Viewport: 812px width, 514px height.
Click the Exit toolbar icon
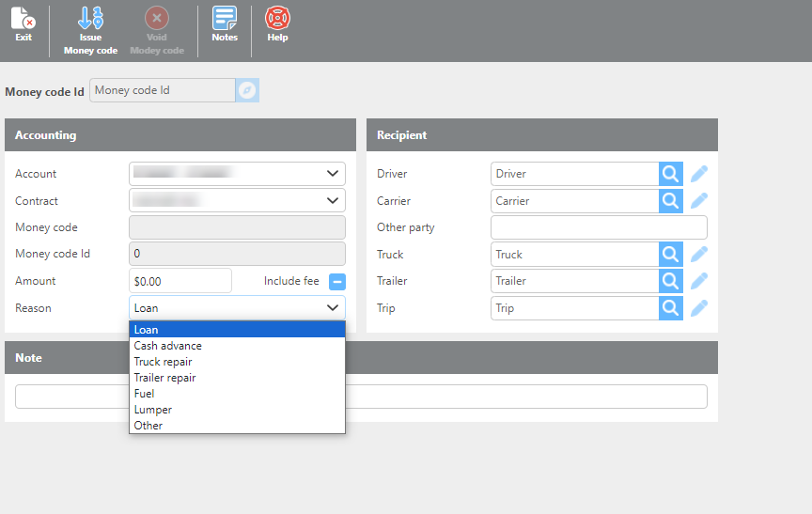click(x=23, y=24)
